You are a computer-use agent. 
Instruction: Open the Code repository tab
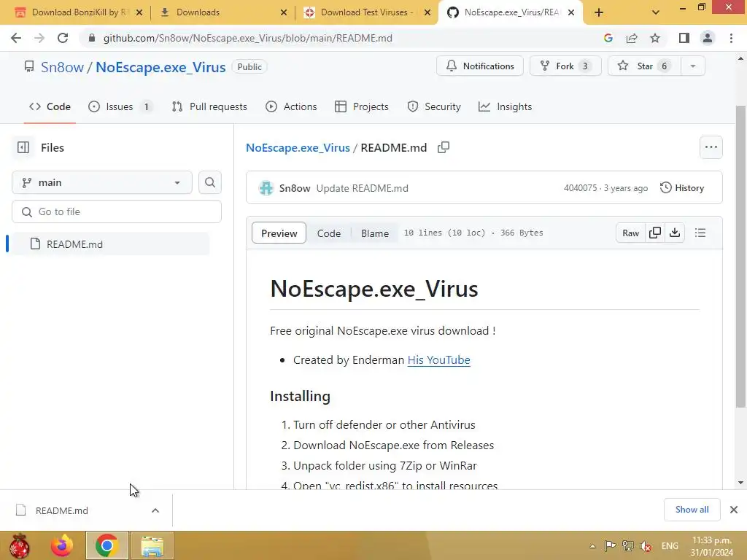[x=50, y=106]
